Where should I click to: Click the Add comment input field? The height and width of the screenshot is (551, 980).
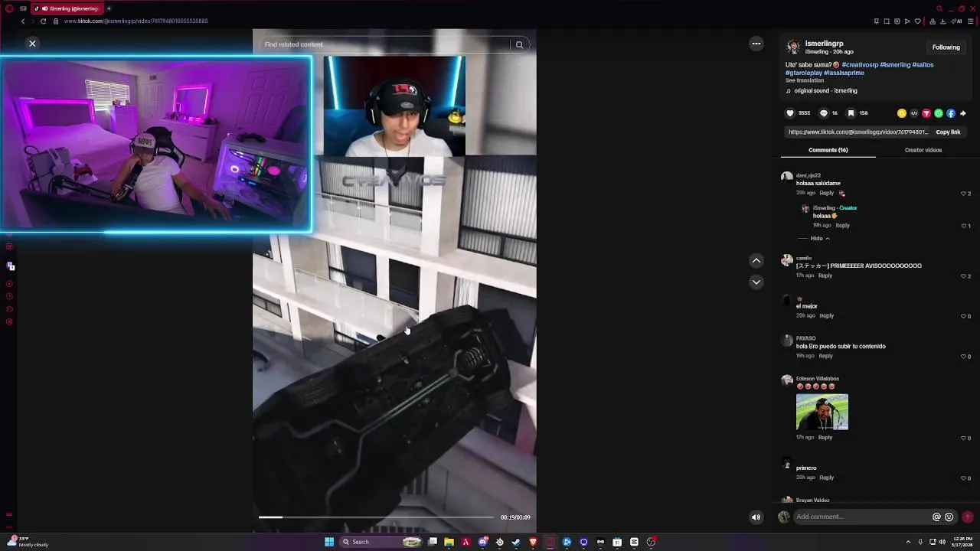(x=861, y=517)
